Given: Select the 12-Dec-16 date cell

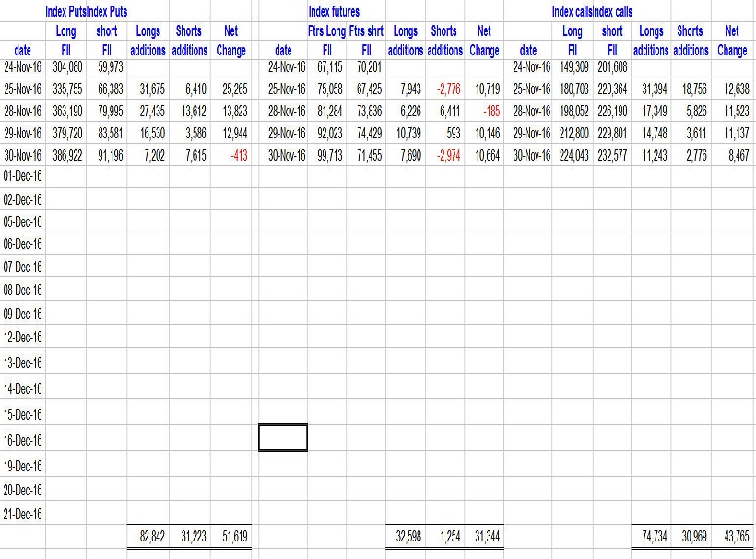Looking at the screenshot, I should click(23, 337).
